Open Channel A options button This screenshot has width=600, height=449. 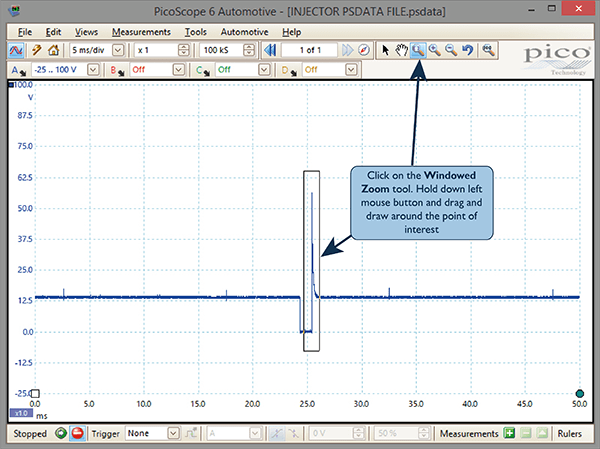coord(18,70)
